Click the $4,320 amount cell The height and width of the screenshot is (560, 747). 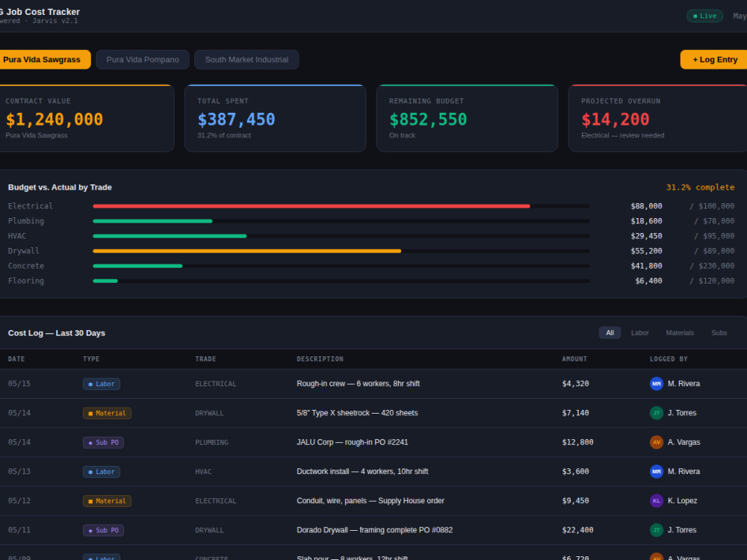click(575, 384)
